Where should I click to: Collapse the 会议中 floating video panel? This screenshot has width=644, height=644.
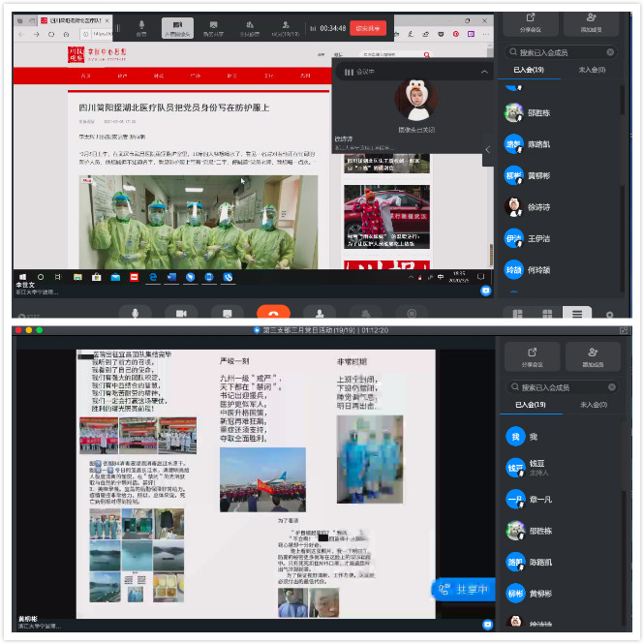[x=484, y=73]
